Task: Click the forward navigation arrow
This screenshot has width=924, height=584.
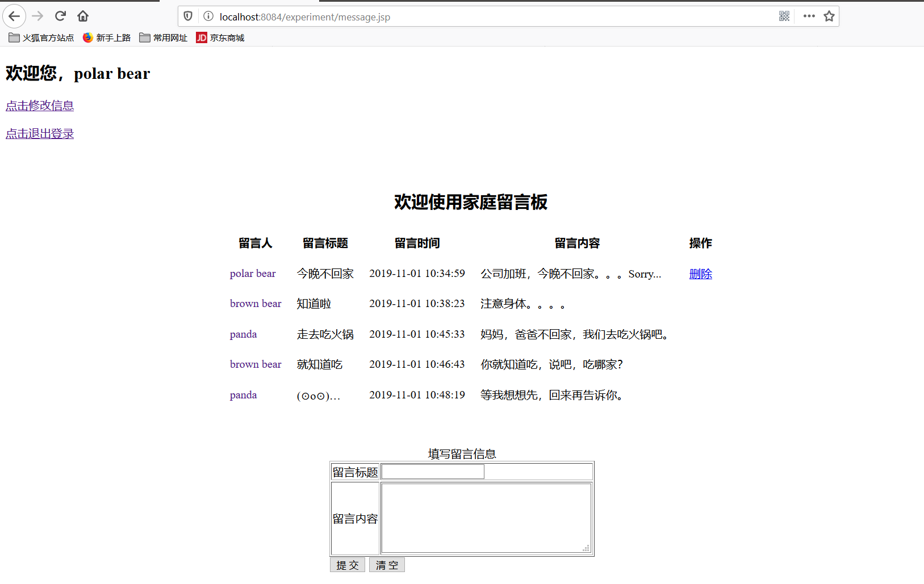Action: pyautogui.click(x=37, y=16)
